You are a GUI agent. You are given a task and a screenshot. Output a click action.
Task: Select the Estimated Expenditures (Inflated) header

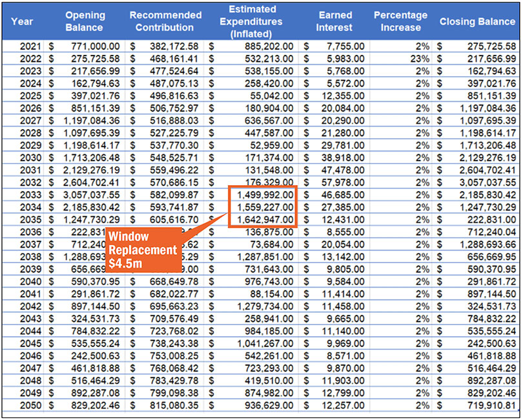tap(251, 22)
